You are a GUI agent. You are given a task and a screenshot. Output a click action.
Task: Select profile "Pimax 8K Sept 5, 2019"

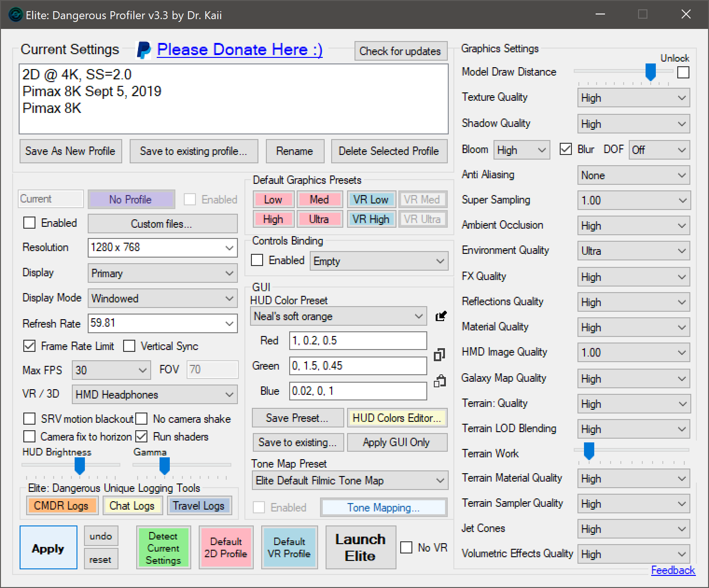92,91
